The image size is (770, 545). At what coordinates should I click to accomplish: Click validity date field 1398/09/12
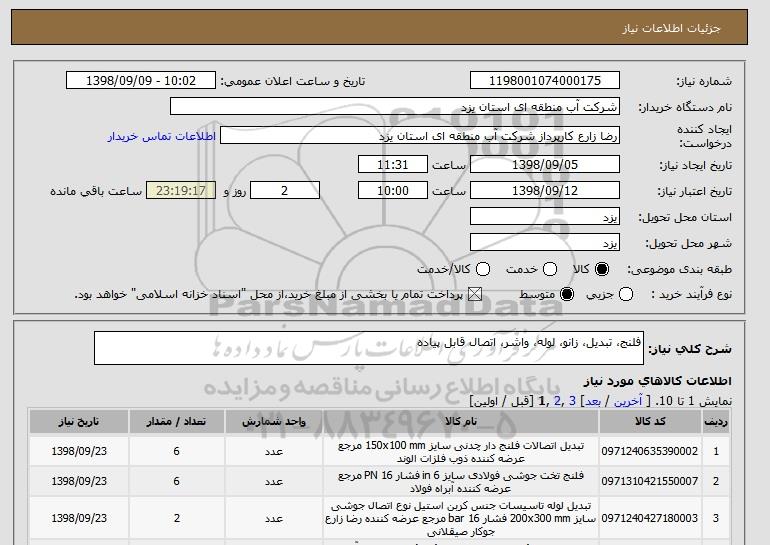pyautogui.click(x=545, y=191)
